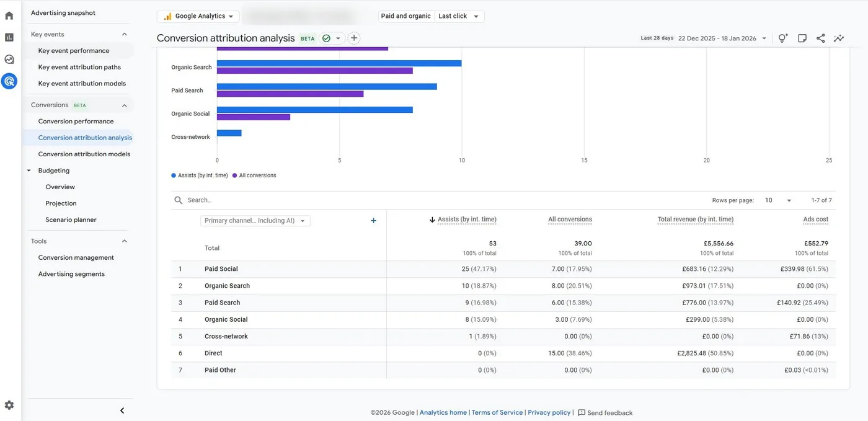Sort by Assists (by int. time) column
868x421 pixels.
pos(467,219)
